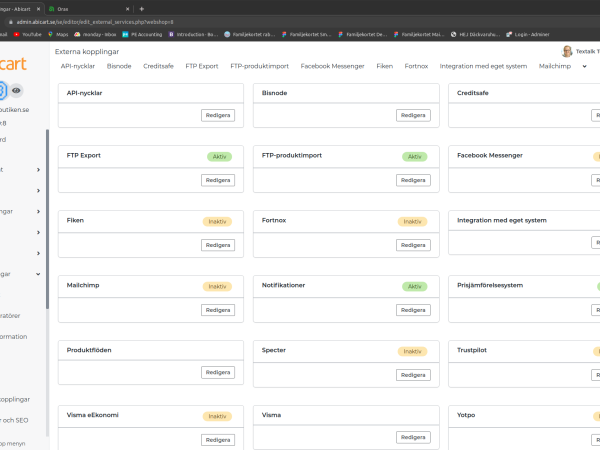
Task: Click Inaktiv badge on Visma eEkonomi
Action: click(x=217, y=416)
